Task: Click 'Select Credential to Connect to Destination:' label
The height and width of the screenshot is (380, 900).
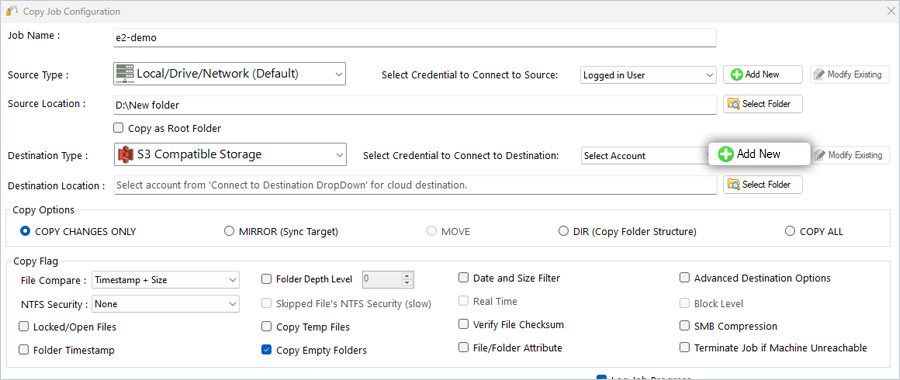Action: click(x=461, y=156)
